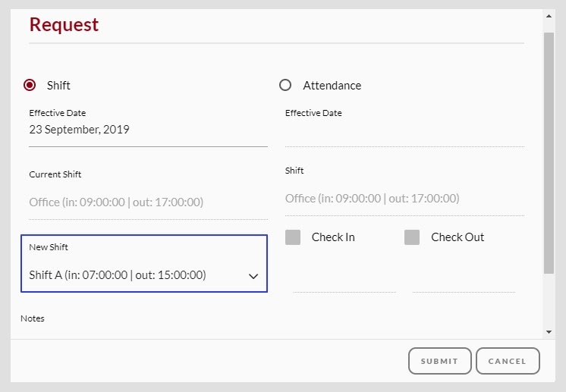The image size is (566, 392).
Task: Click the Request heading
Action: 64,24
